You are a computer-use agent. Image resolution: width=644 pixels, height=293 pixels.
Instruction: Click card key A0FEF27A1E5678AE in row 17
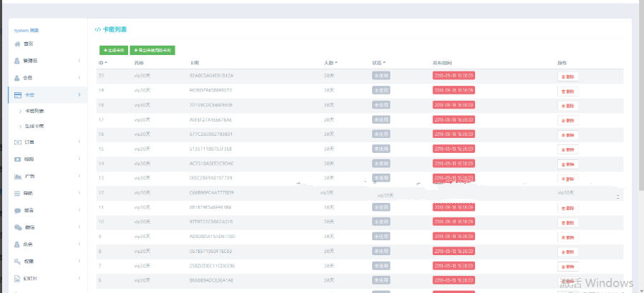(211, 119)
